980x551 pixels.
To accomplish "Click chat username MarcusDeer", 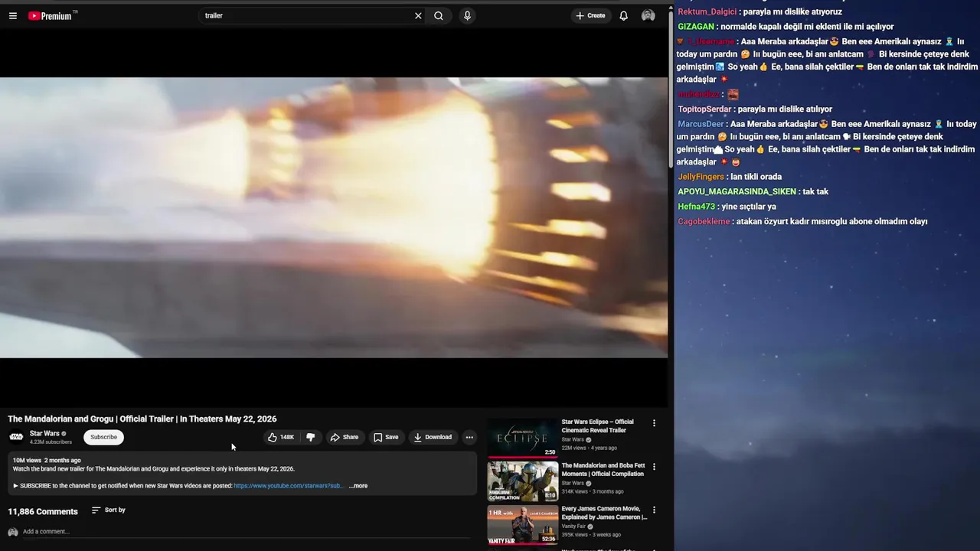I will pos(701,124).
